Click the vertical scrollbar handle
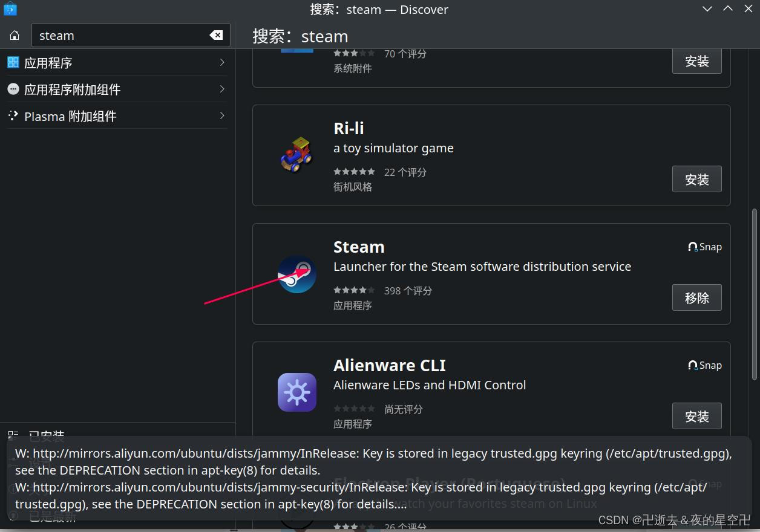Viewport: 760px width, 532px height. 754,294
